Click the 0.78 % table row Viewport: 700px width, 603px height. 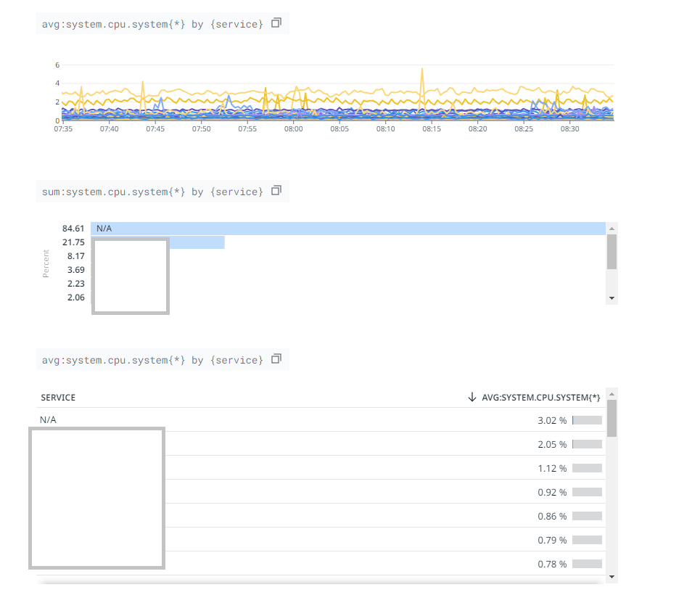pos(321,564)
